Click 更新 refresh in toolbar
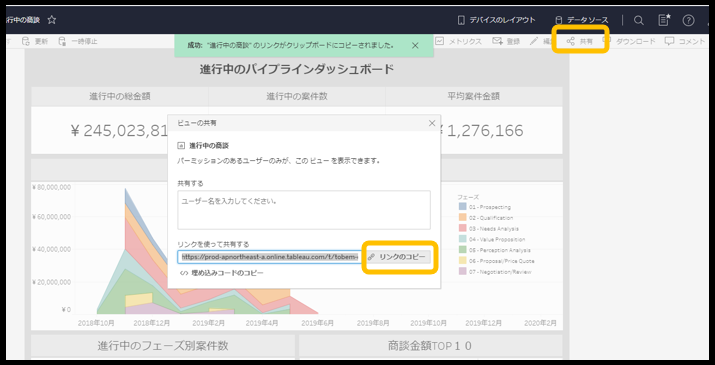Screen dimensions: 715x365 35,41
